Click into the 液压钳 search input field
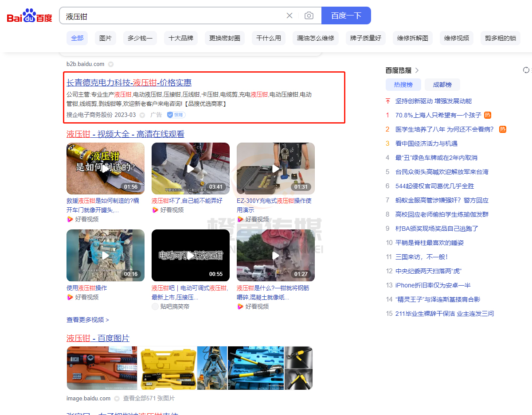Screen dimensions: 532x415 [x=173, y=16]
